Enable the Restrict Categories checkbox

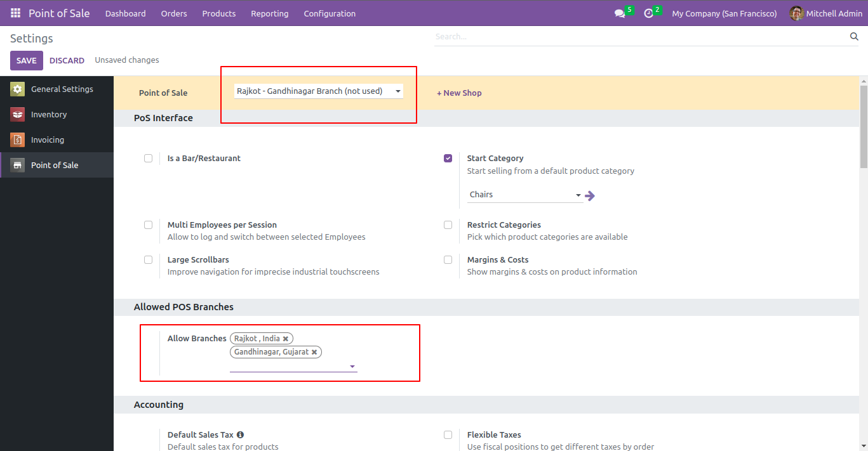pyautogui.click(x=448, y=225)
